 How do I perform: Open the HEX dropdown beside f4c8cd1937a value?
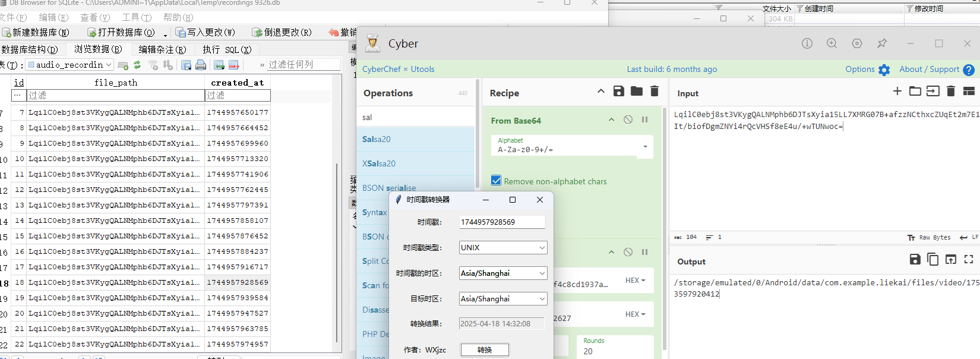click(x=635, y=281)
